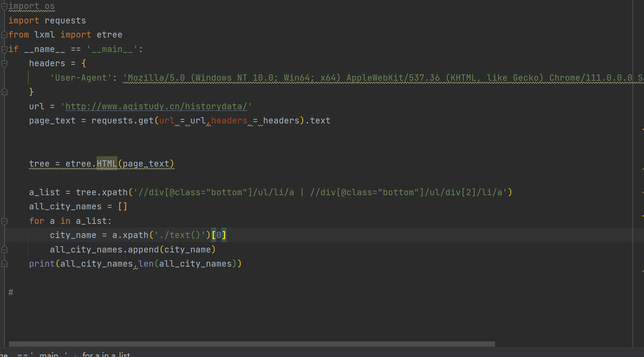Collapse the imports fold marker at 'import os'
The image size is (644, 357).
4,6
